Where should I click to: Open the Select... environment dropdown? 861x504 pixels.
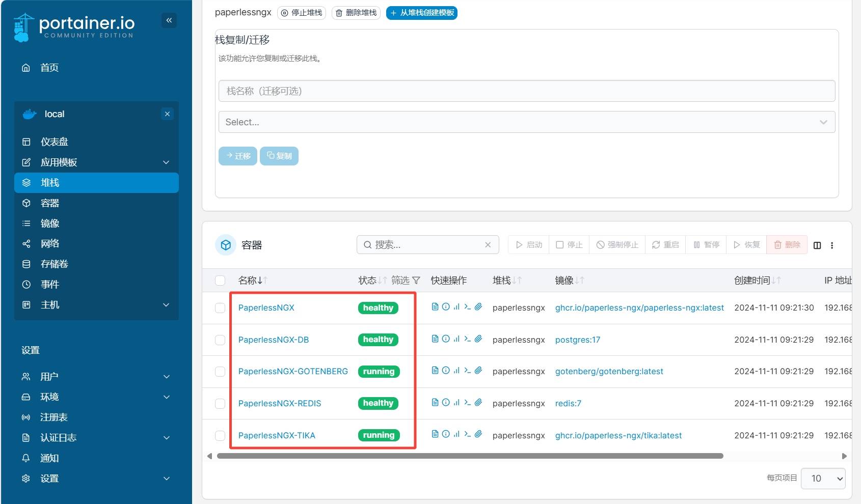point(527,122)
